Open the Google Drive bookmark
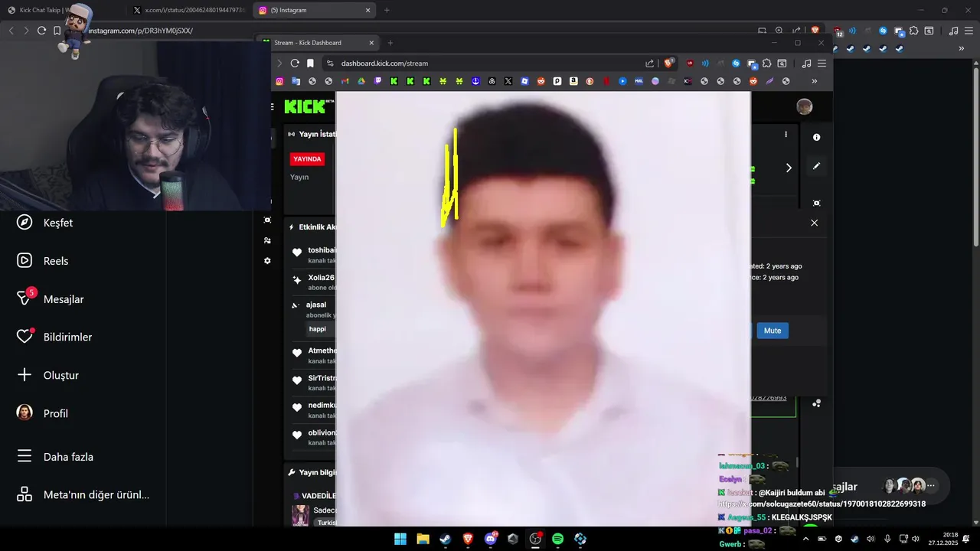The image size is (980, 551). tap(361, 81)
